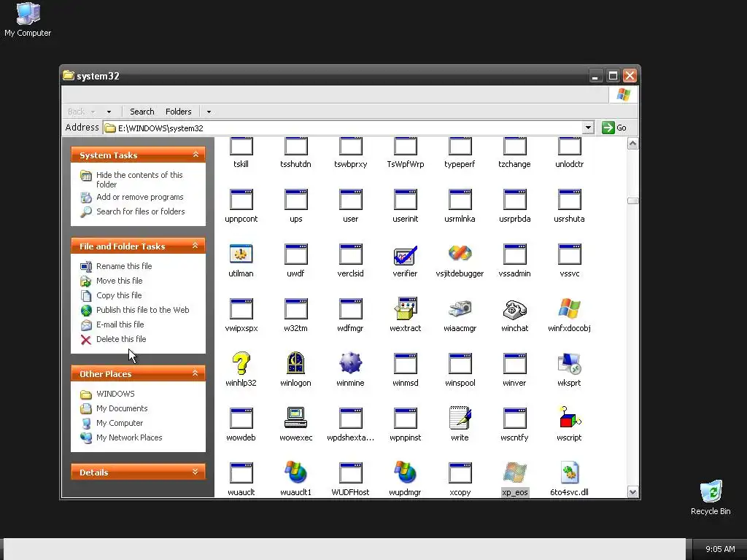Select the wdfmgr program icon

[351, 309]
